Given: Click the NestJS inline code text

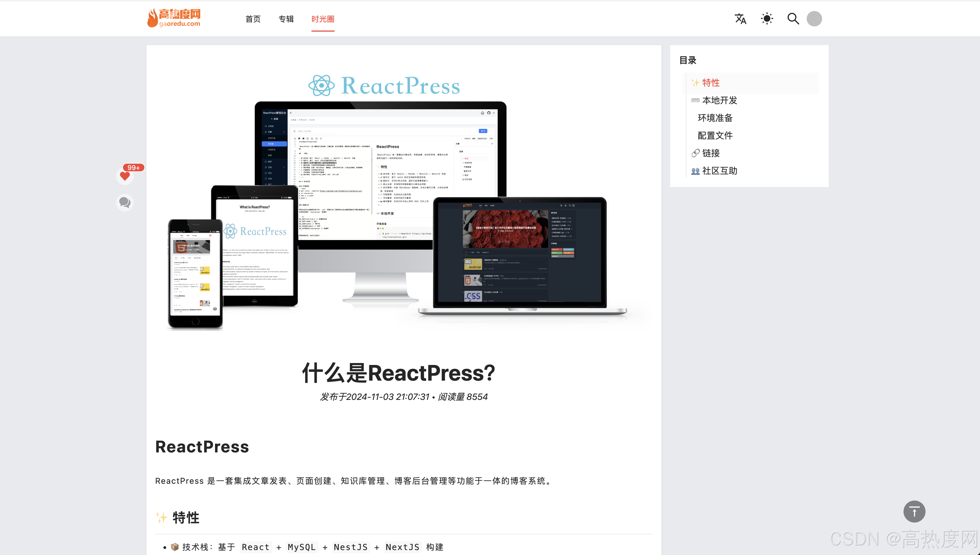Looking at the screenshot, I should (x=351, y=547).
